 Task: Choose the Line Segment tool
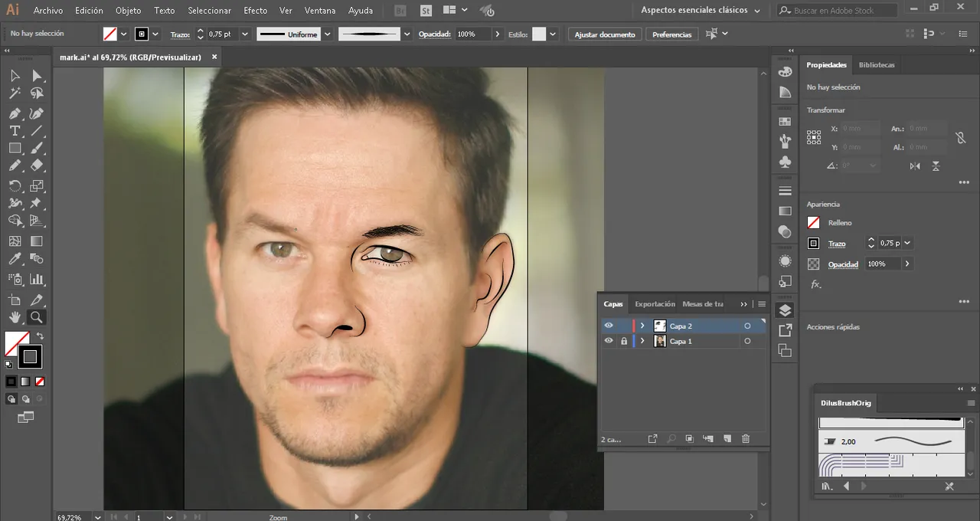(x=37, y=131)
